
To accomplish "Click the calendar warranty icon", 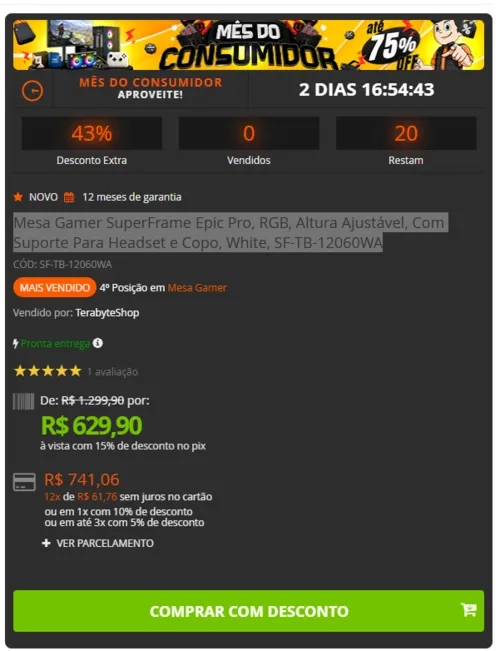I will pyautogui.click(x=69, y=197).
